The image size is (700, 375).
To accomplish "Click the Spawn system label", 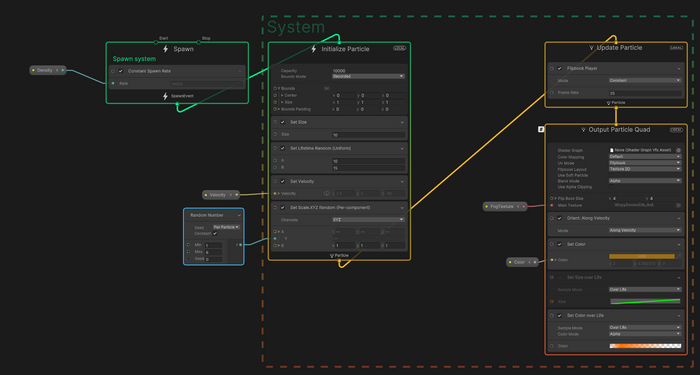I will point(134,59).
